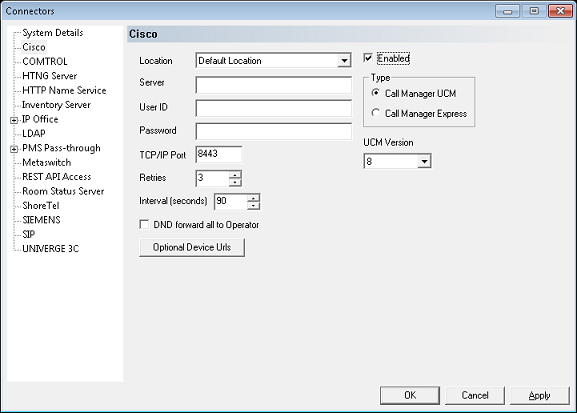Decrease the Retries value
577x413 pixels.
235,183
